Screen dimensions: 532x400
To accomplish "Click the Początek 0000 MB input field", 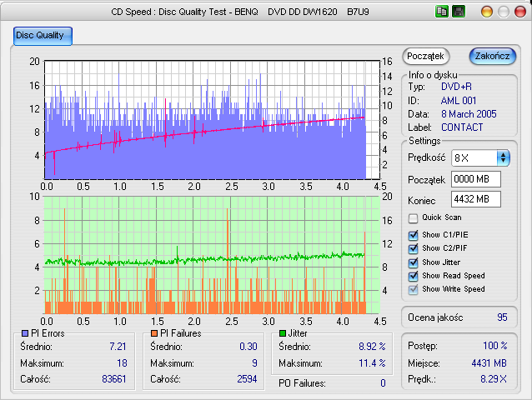I will point(475,179).
